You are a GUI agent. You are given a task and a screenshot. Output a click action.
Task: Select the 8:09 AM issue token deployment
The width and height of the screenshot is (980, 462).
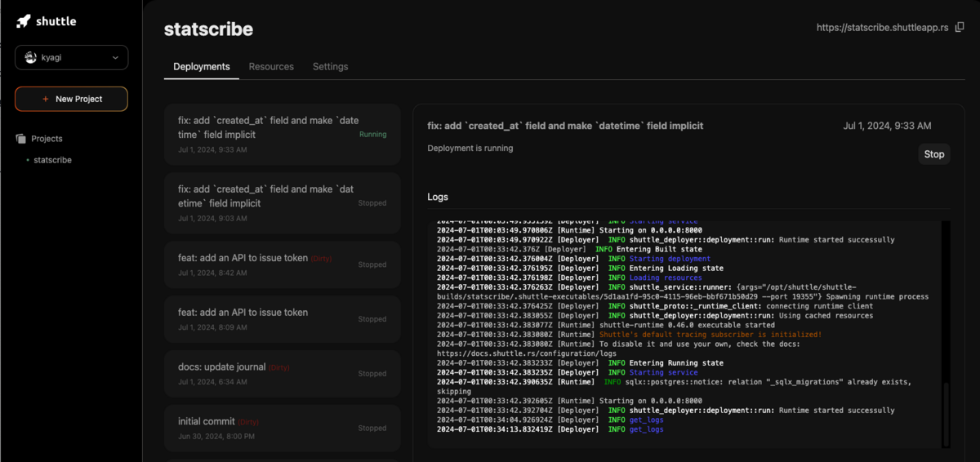point(283,319)
